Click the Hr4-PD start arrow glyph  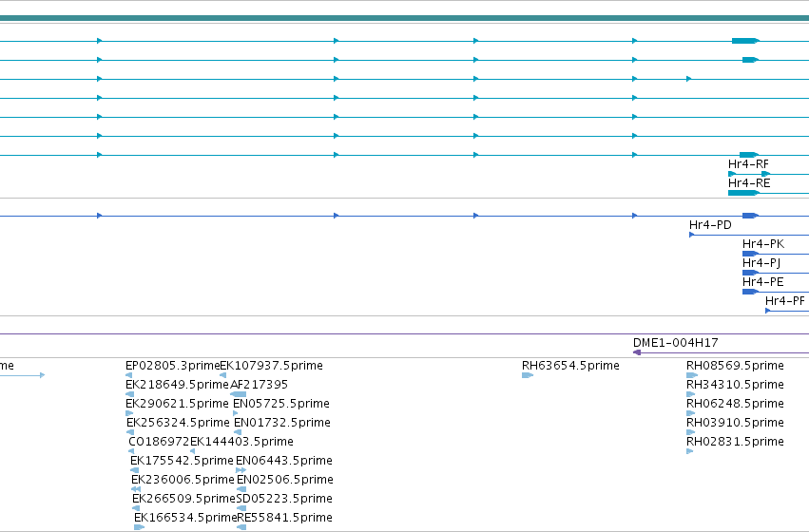point(692,235)
